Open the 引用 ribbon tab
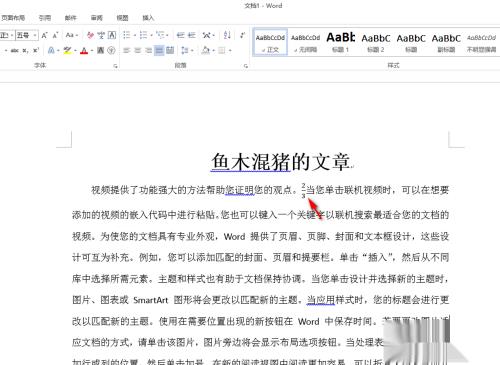This screenshot has width=500, height=365. point(45,18)
